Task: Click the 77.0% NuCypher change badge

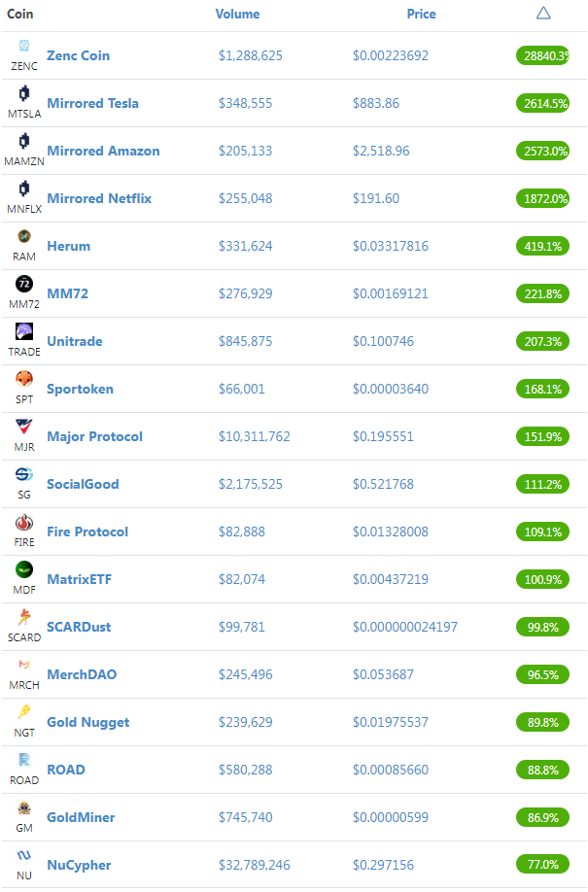Action: 543,865
